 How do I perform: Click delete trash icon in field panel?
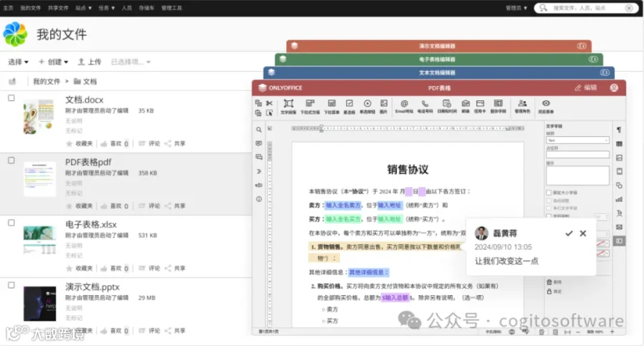[549, 282]
